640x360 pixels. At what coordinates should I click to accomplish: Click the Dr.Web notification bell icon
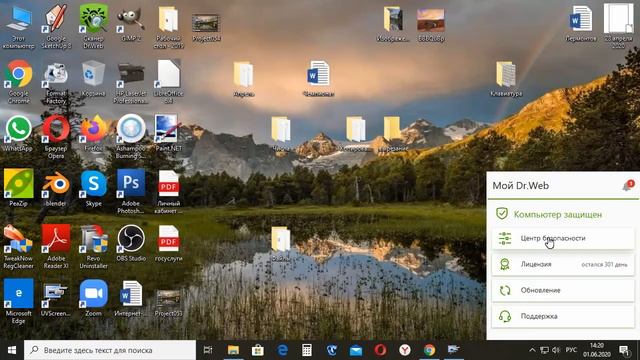pyautogui.click(x=628, y=186)
